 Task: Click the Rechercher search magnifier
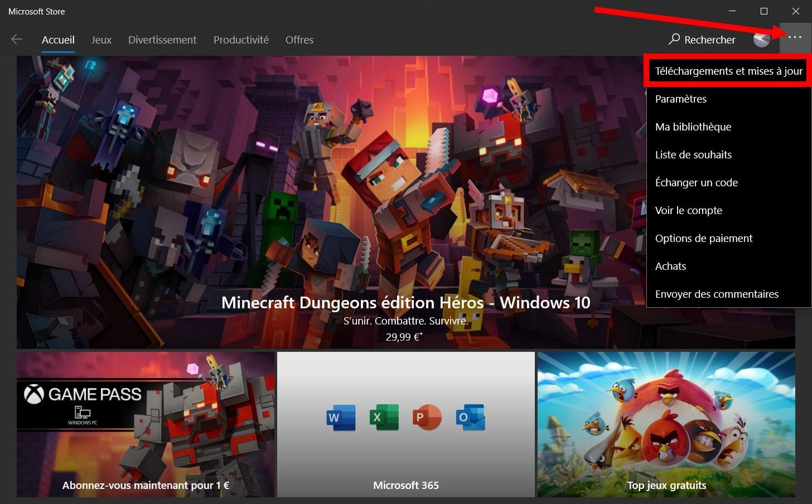tap(675, 39)
